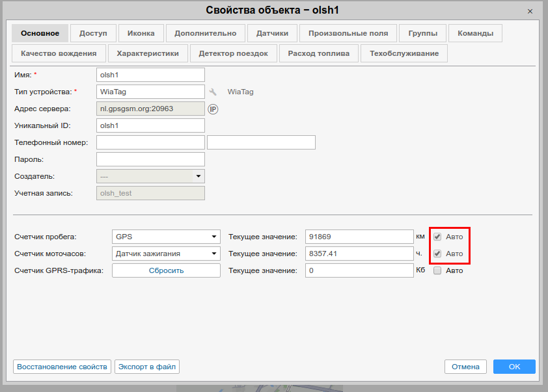This screenshot has width=548, height=392.
Task: Open the Детектор поездок tab
Action: coord(233,53)
